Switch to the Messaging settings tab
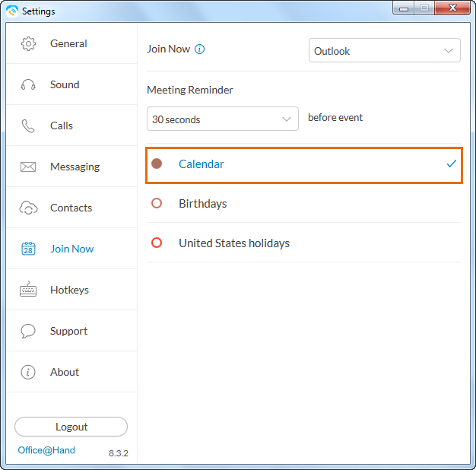Image resolution: width=476 pixels, height=470 pixels. point(71,167)
